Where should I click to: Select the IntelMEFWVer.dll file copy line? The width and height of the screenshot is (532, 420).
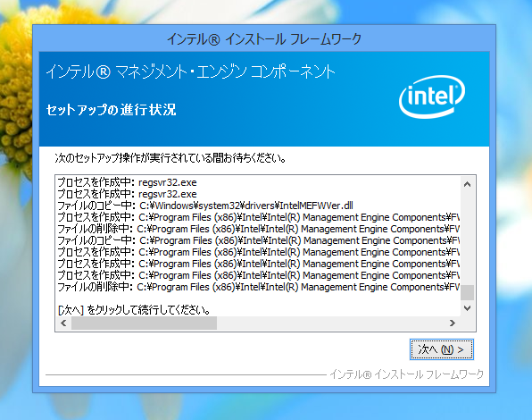(x=205, y=206)
